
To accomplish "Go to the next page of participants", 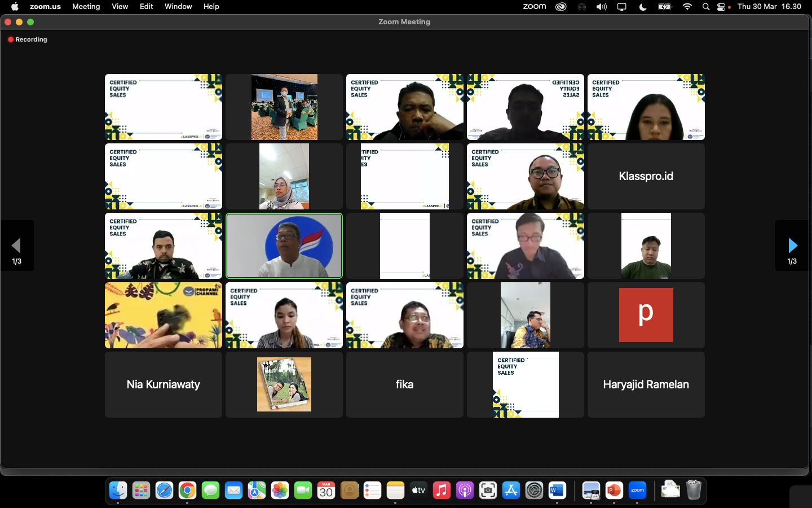I will click(792, 246).
